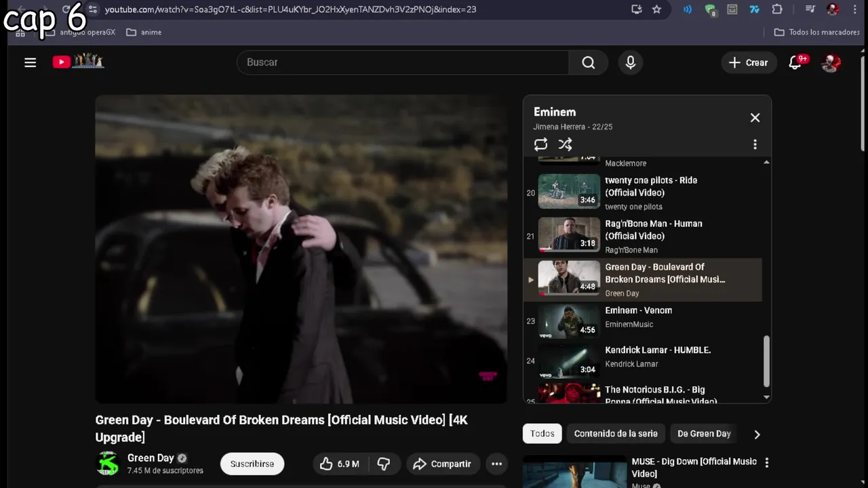Click Macklemore channel name in playlist
The image size is (868, 488).
point(625,163)
